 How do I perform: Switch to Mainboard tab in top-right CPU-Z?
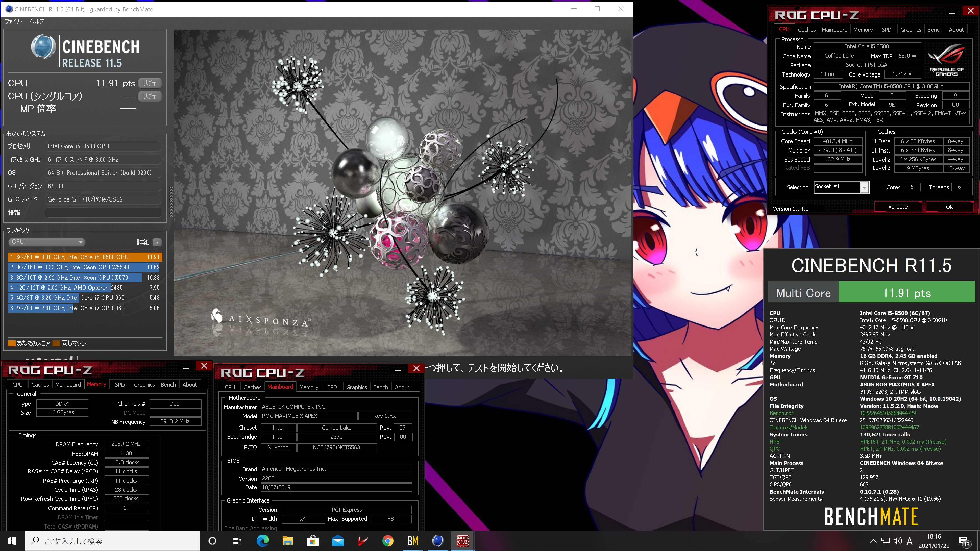(x=834, y=29)
